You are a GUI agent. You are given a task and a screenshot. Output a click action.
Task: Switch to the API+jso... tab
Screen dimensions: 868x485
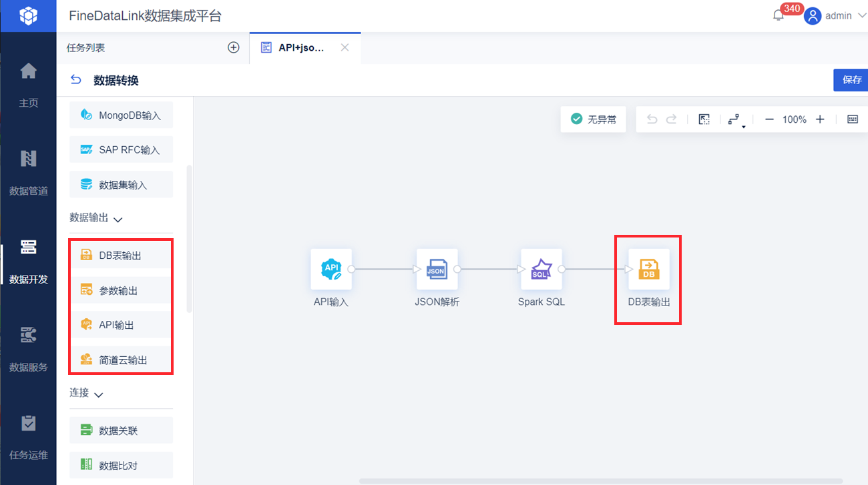(x=300, y=48)
